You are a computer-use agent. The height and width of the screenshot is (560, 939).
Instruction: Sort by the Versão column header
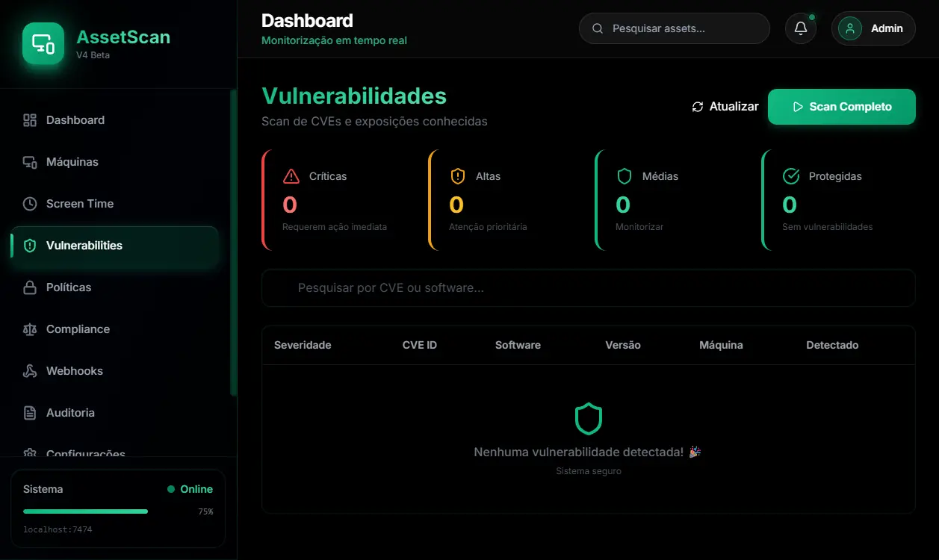pos(623,345)
